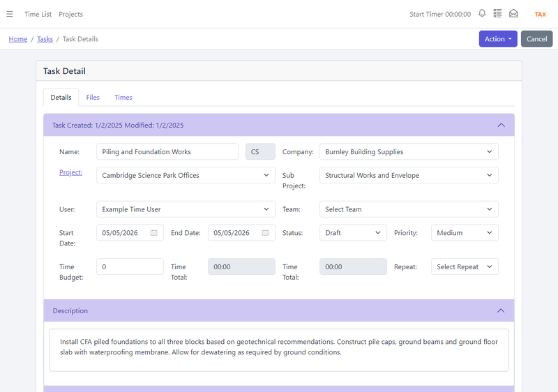Click the first Time Total field after Time Budget
Viewport: 558px width, 392px height.
coord(241,266)
